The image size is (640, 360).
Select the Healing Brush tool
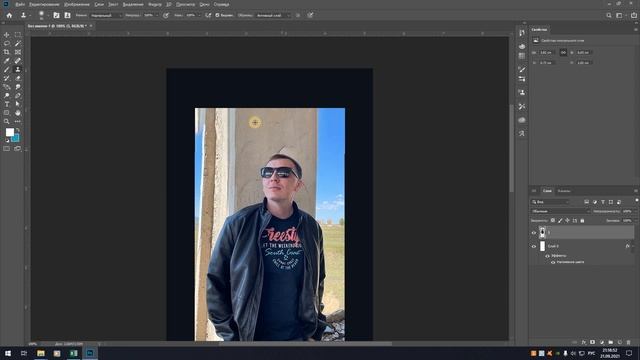[x=18, y=61]
